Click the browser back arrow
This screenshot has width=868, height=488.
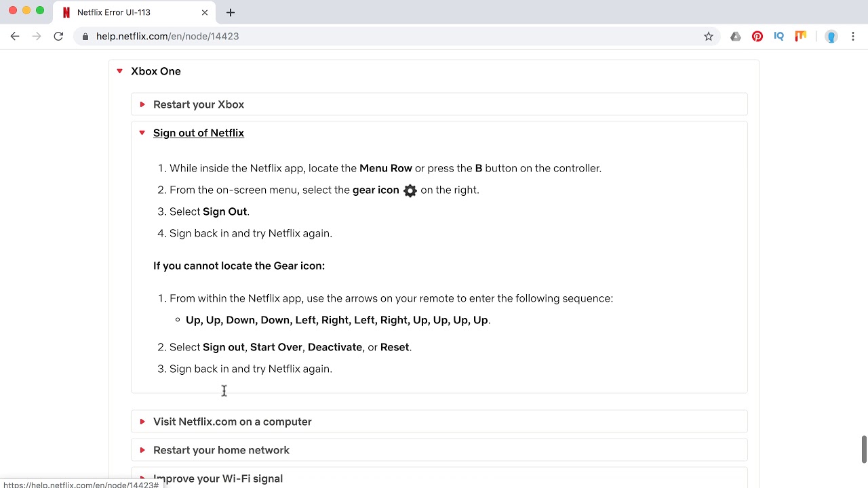pos(15,36)
